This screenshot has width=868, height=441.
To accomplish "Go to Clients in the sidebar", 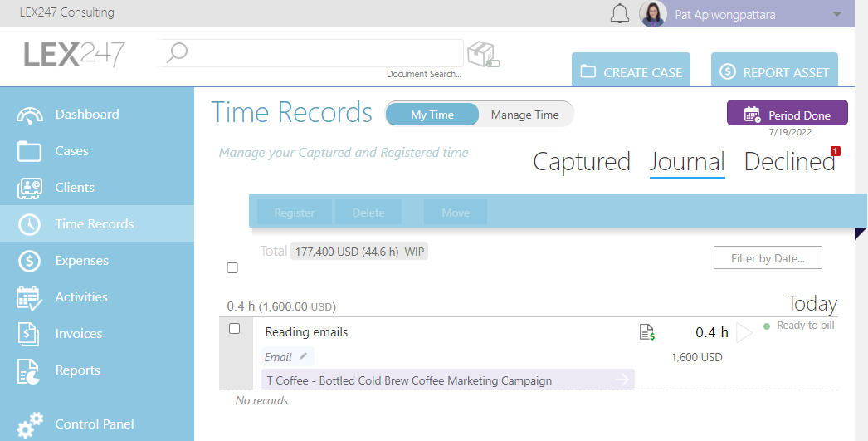I will (97, 187).
